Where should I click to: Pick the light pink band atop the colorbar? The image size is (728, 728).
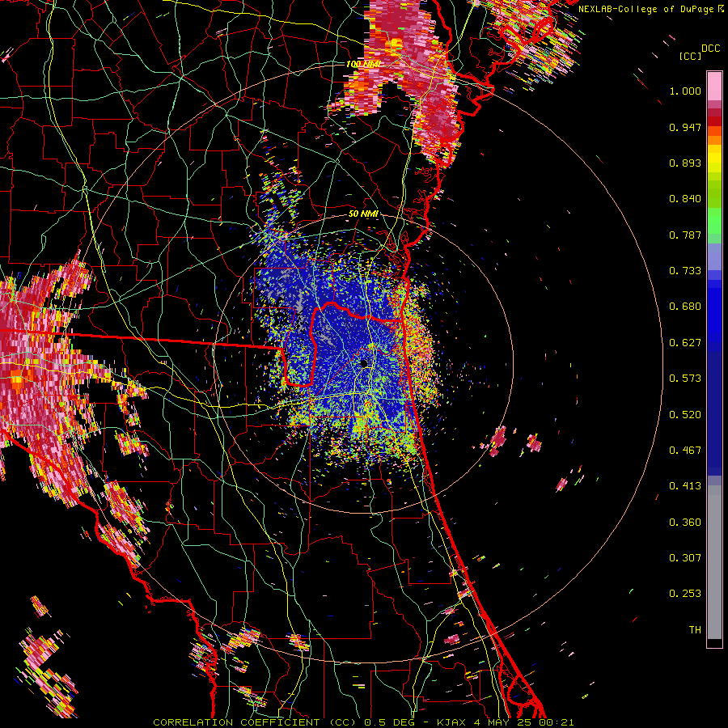(714, 86)
